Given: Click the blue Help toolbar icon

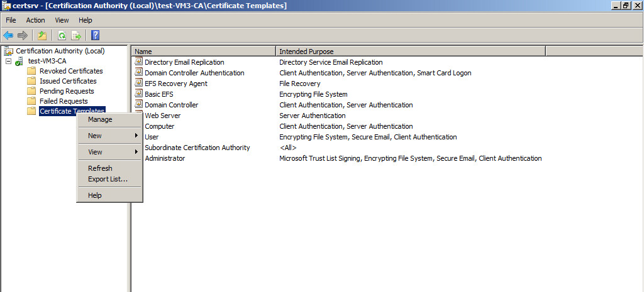Looking at the screenshot, I should point(96,36).
